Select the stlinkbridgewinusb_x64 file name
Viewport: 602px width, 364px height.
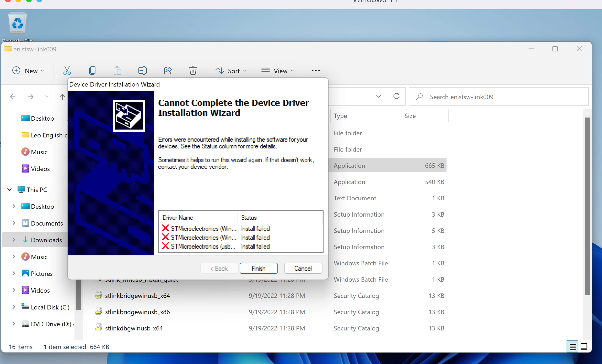coord(137,296)
